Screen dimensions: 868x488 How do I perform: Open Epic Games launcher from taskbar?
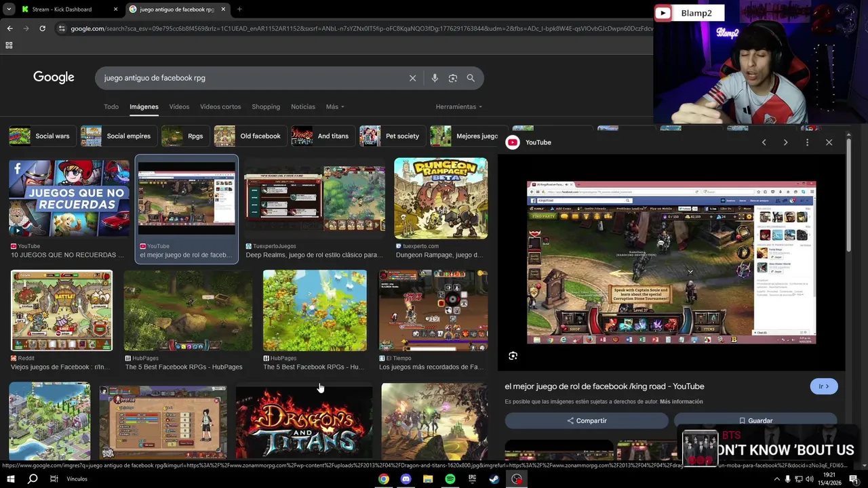(472, 479)
